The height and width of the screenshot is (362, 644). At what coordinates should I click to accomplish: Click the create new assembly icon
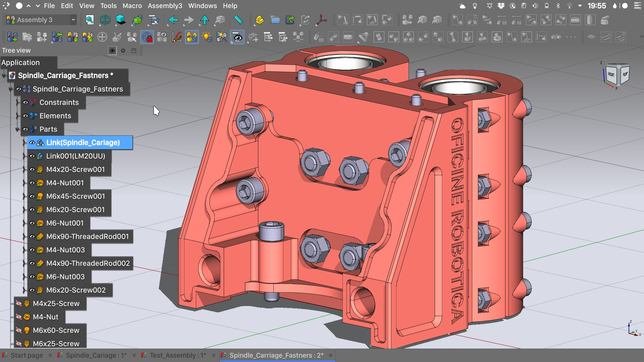(12, 37)
